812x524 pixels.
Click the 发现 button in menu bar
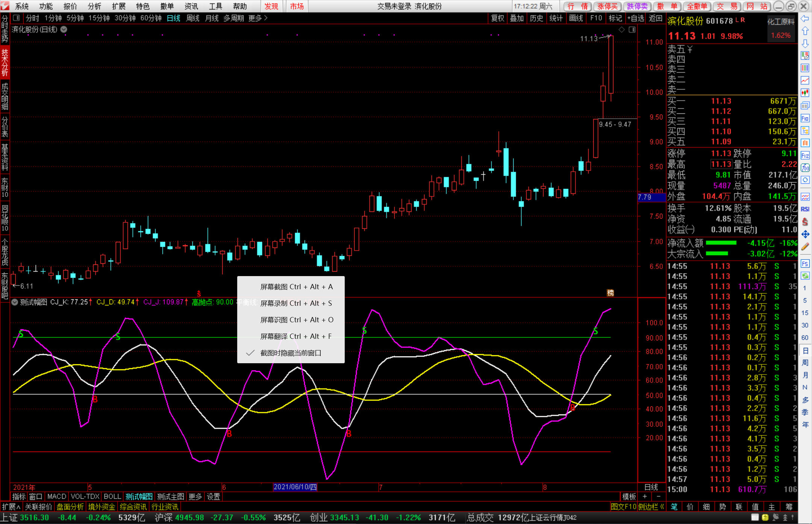271,6
